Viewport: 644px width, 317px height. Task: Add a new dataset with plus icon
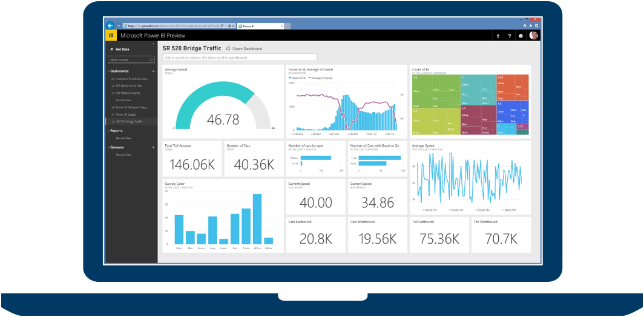153,147
